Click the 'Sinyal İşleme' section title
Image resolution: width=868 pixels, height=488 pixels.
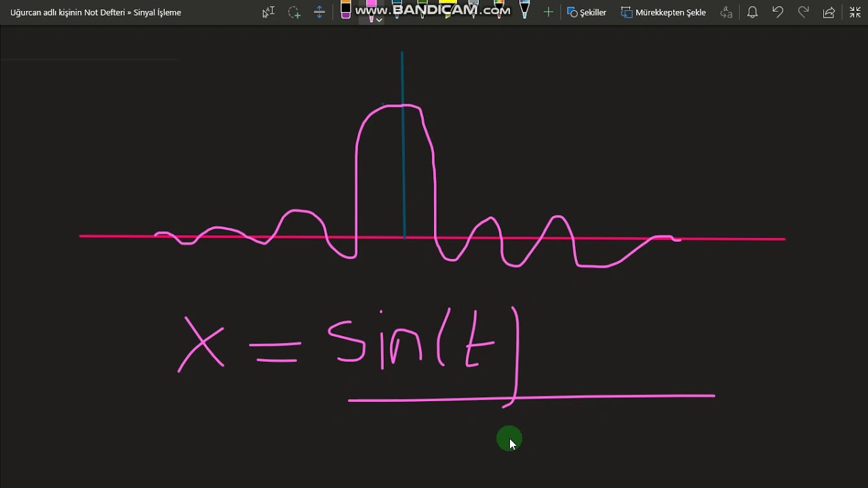pos(157,12)
